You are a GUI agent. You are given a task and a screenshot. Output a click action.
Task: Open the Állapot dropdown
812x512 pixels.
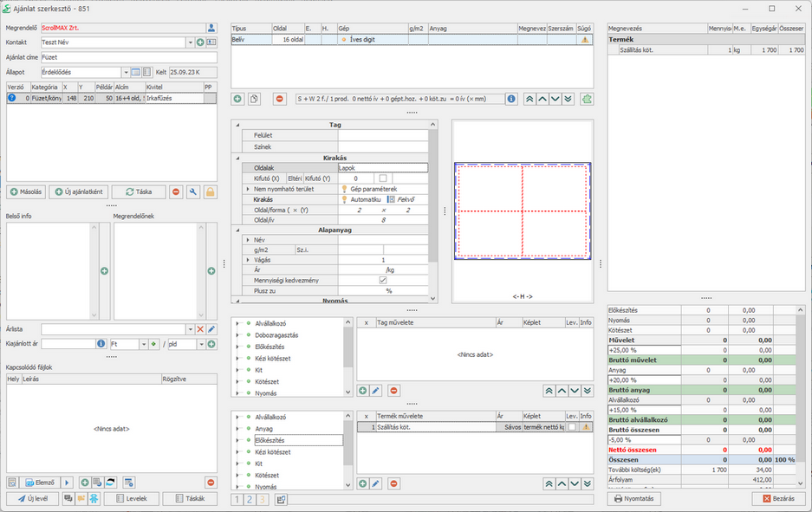(124, 72)
